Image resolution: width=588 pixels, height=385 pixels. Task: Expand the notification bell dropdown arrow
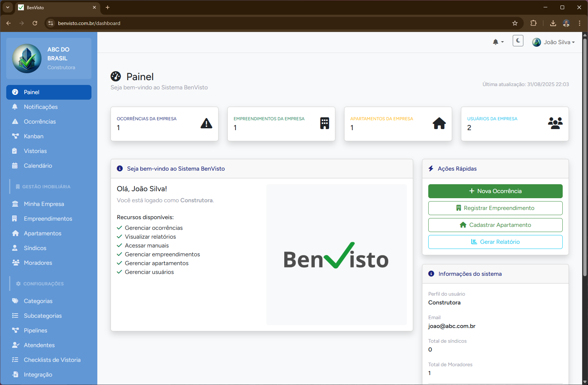click(x=502, y=42)
